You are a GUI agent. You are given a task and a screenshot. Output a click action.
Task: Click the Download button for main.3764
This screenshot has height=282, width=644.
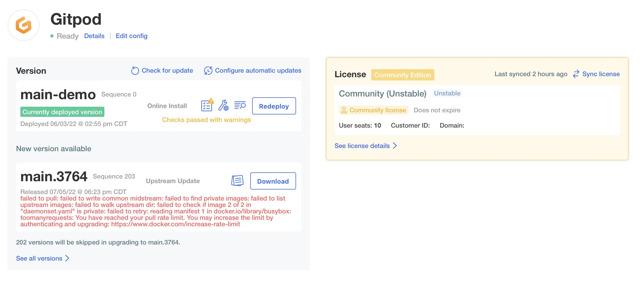273,181
